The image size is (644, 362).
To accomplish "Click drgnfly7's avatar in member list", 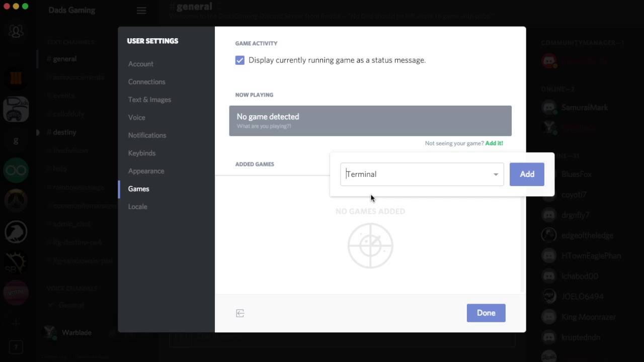I will click(x=549, y=215).
